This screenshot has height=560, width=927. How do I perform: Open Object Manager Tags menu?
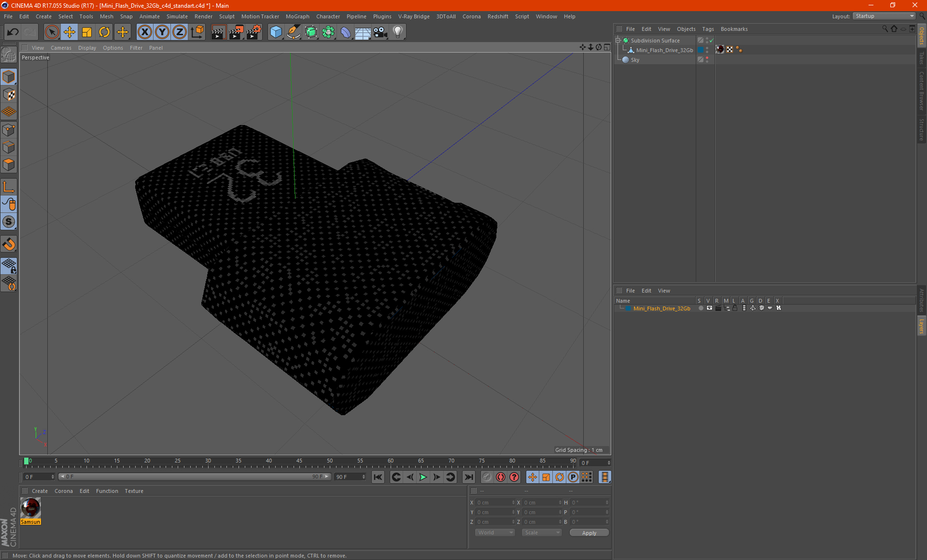(708, 29)
